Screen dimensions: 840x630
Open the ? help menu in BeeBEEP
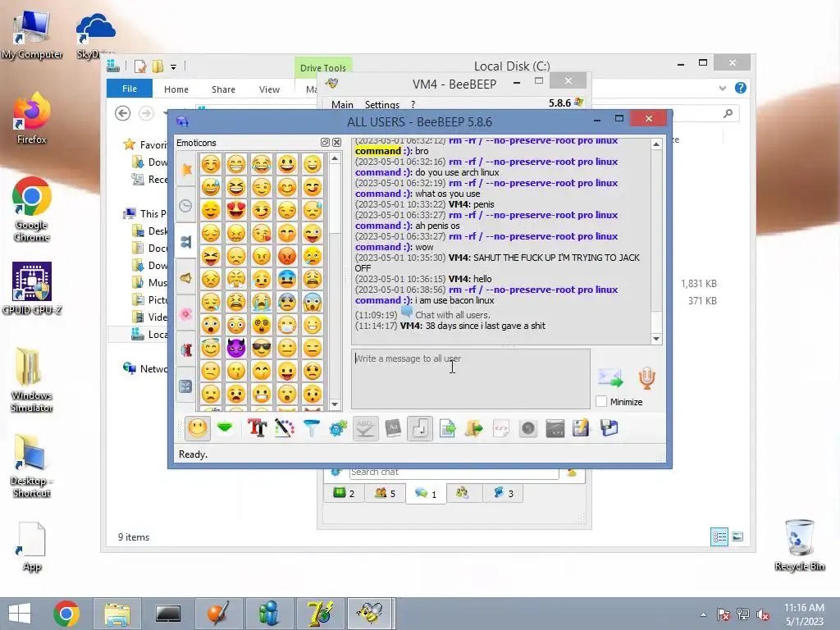pyautogui.click(x=413, y=104)
